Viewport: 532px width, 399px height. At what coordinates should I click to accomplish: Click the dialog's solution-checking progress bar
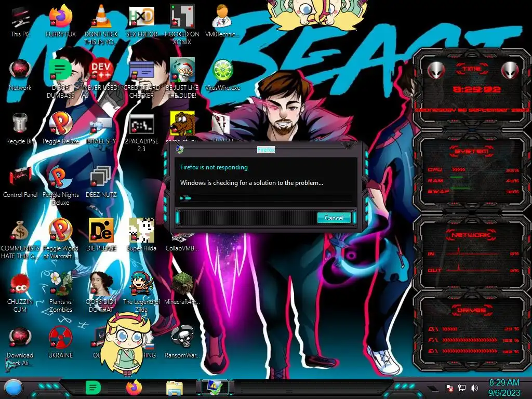coord(265,198)
